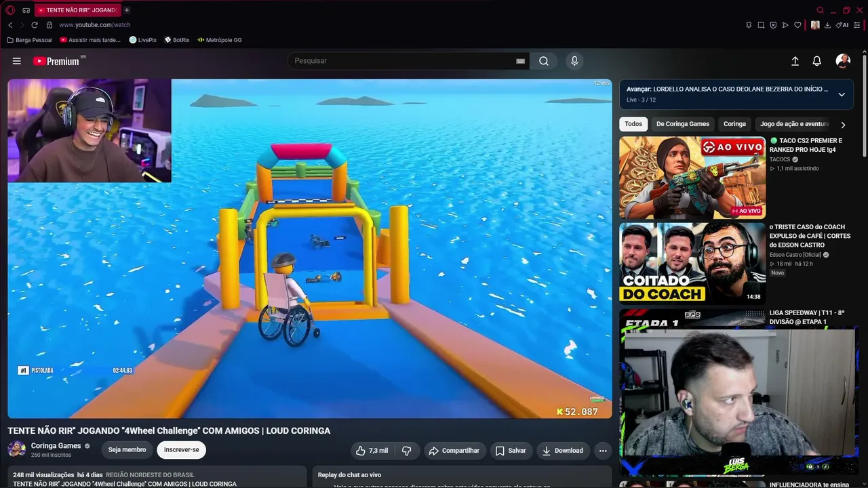Click the Inscrever-se subscribe button
This screenshot has height=488, width=868.
(x=181, y=450)
